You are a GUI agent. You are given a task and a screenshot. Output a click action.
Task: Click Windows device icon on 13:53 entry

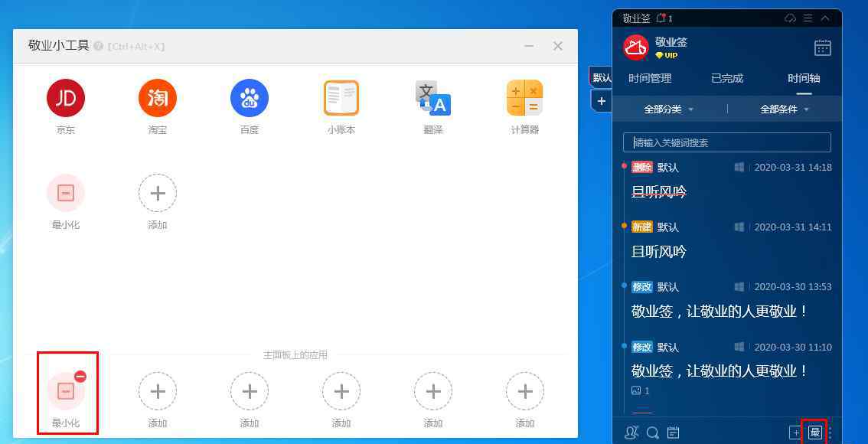coord(739,287)
